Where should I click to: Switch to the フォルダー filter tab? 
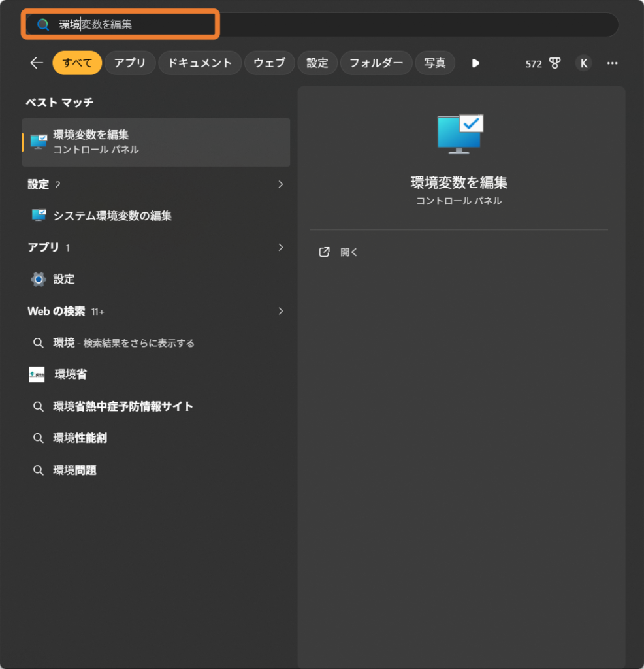(x=376, y=63)
